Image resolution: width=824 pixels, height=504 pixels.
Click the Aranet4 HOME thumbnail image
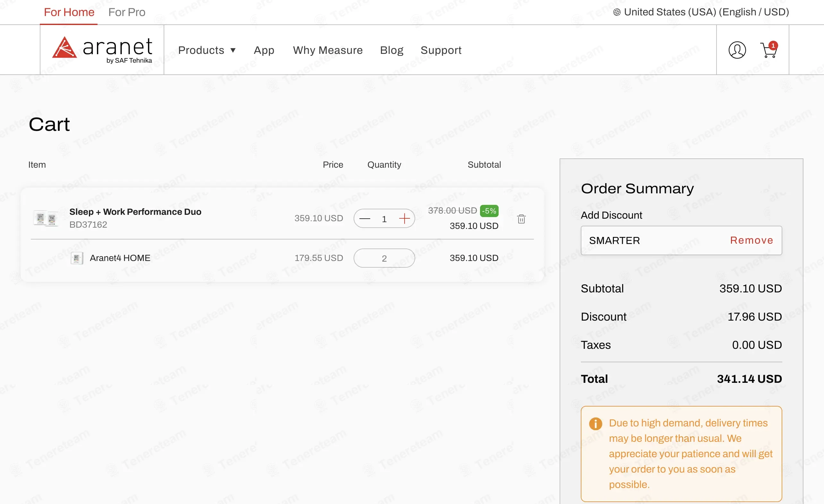click(x=77, y=258)
